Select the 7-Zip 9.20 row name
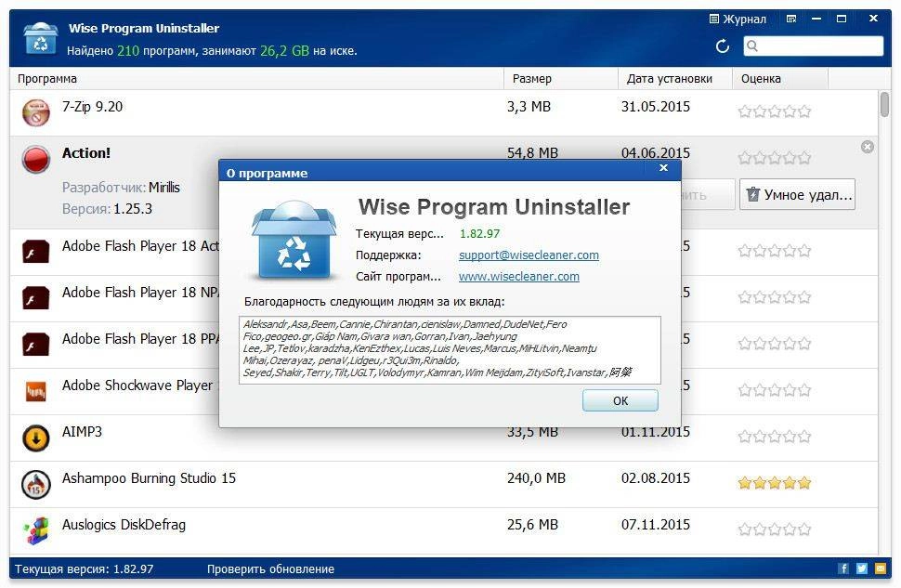The width and height of the screenshot is (901, 588). 93,107
